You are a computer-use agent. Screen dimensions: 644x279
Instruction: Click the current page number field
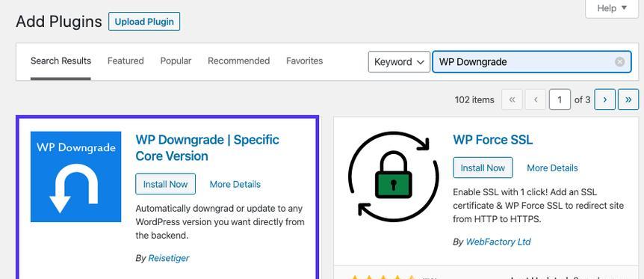click(x=560, y=99)
